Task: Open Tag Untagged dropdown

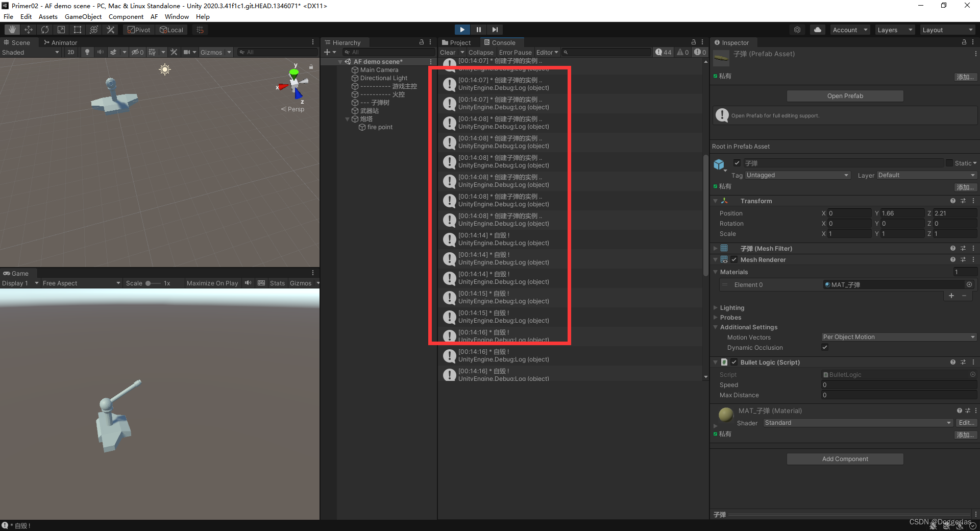Action: pos(797,175)
